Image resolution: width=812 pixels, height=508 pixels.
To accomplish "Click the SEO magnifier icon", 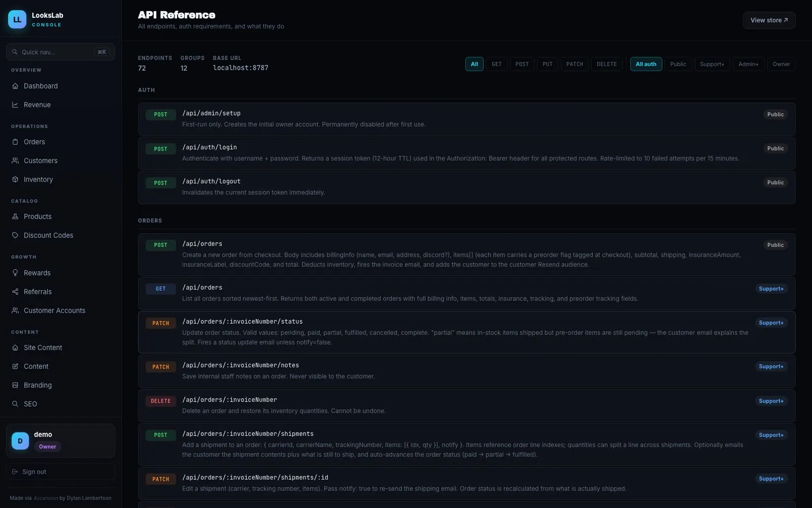I will [x=15, y=404].
